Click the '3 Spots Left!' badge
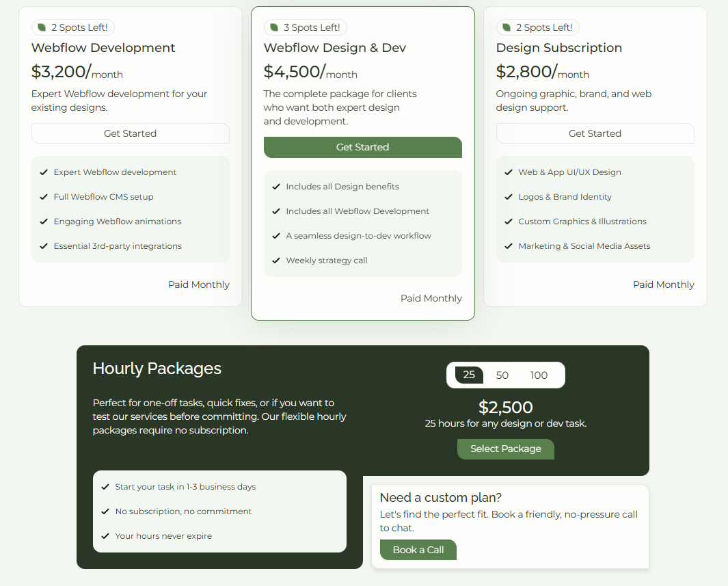The height and width of the screenshot is (586, 728). 306,27
